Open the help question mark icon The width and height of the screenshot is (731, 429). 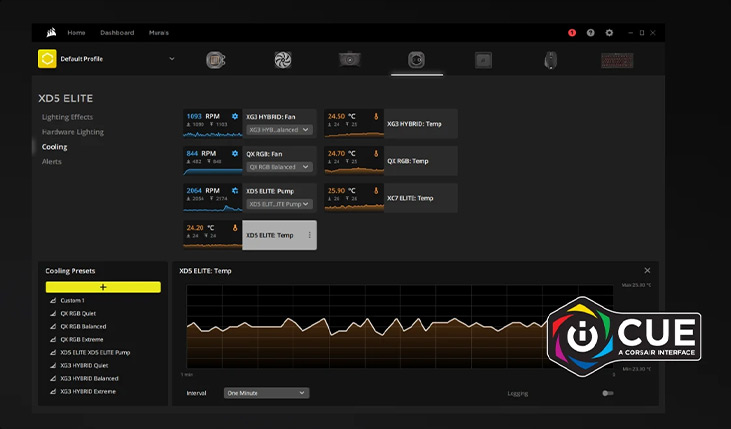click(590, 33)
